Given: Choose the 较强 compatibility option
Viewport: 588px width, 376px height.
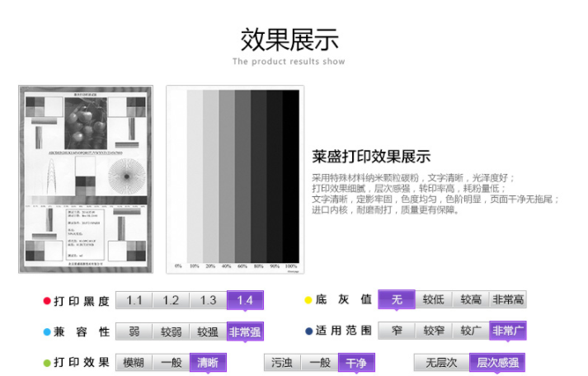Looking at the screenshot, I should coord(208,331).
